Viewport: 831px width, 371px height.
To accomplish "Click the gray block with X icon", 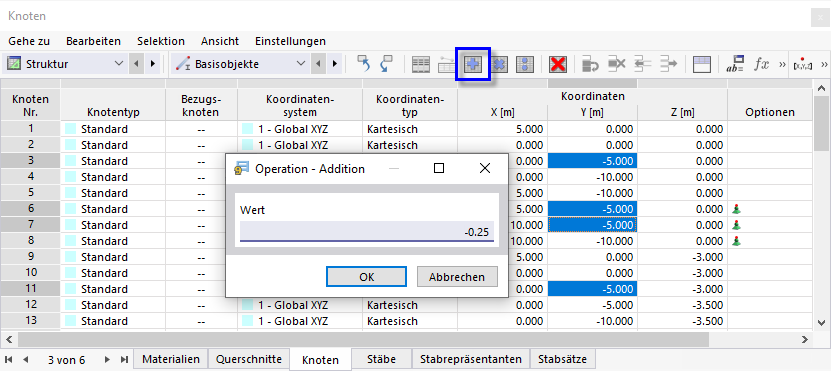I will click(x=616, y=65).
